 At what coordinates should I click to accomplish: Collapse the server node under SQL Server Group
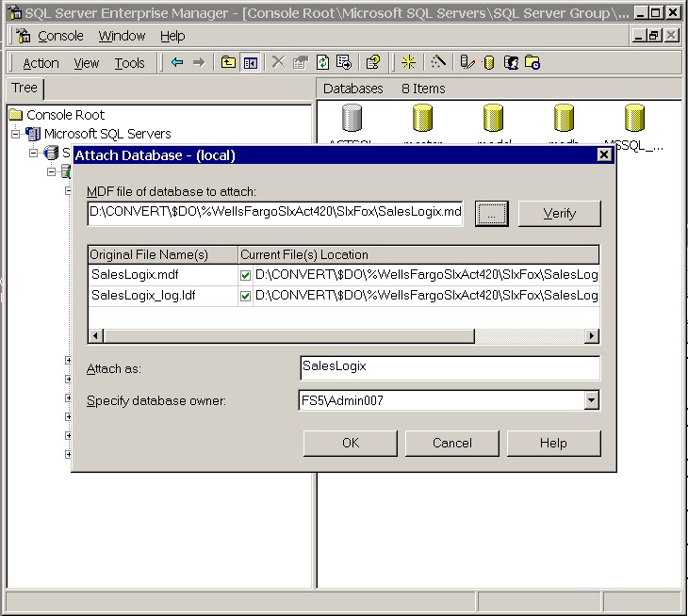pos(51,171)
